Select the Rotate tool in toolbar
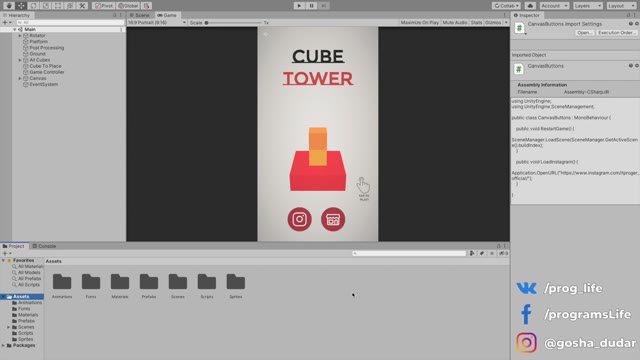This screenshot has width=640, height=360. [x=33, y=6]
